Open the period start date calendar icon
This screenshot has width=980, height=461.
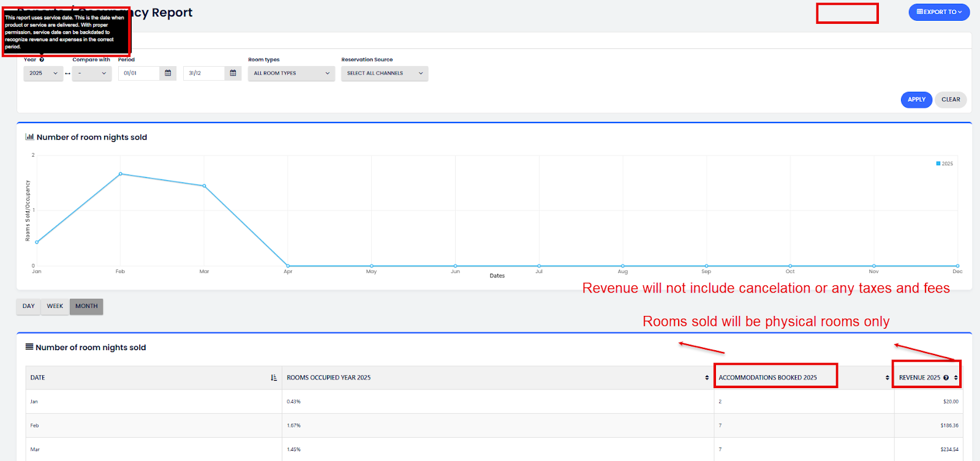pos(168,73)
